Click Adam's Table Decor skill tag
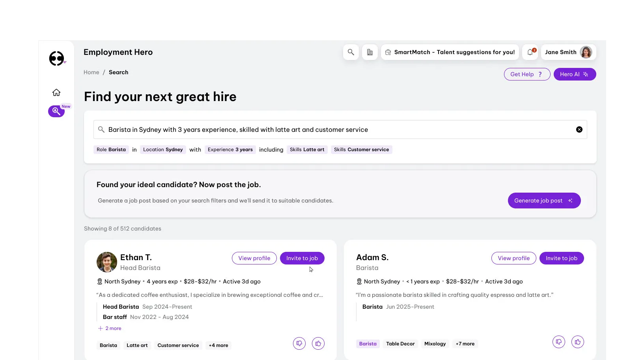644x360 pixels. coord(400,344)
